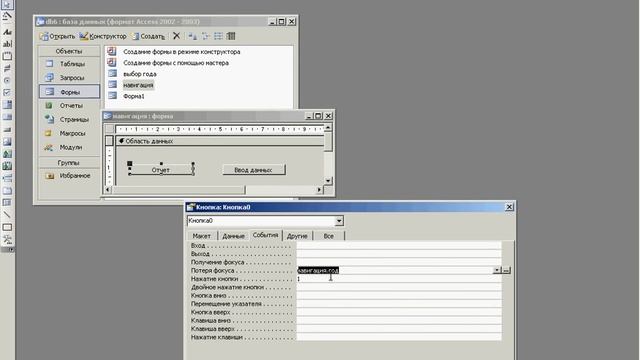This screenshot has height=360, width=640.
Task: Open dropdown arrow for Потеря фокуса property
Action: click(x=497, y=270)
